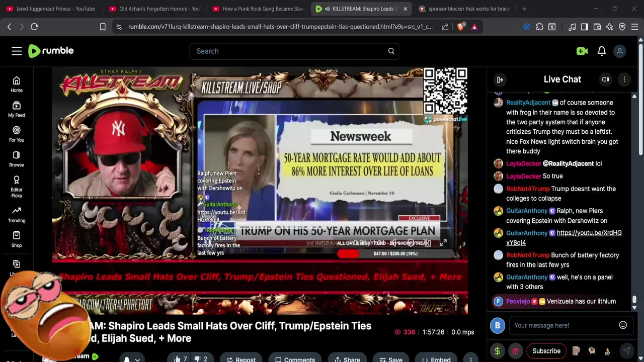This screenshot has height=362, width=644.
Task: Open the Brave playlist music icon
Action: pyautogui.click(x=572, y=27)
